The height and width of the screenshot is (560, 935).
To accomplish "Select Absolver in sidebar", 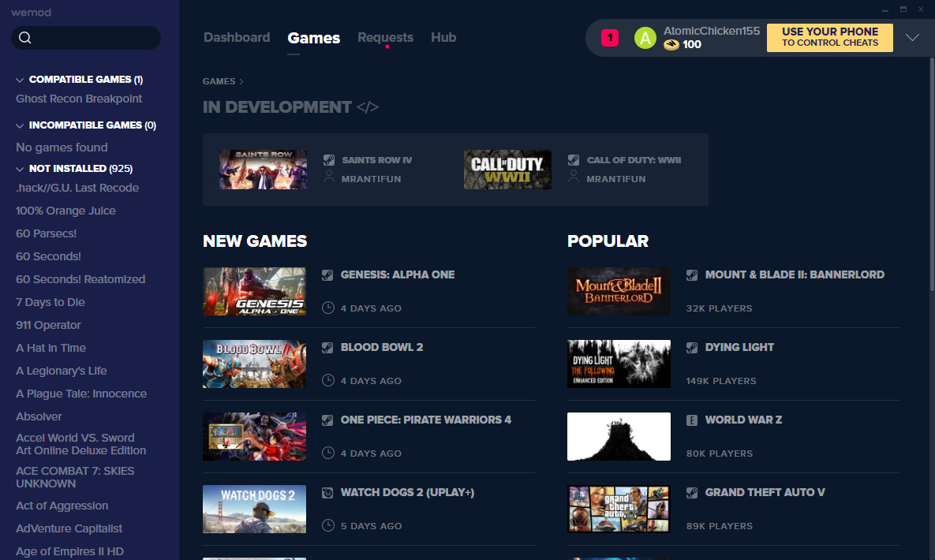I will pyautogui.click(x=39, y=417).
